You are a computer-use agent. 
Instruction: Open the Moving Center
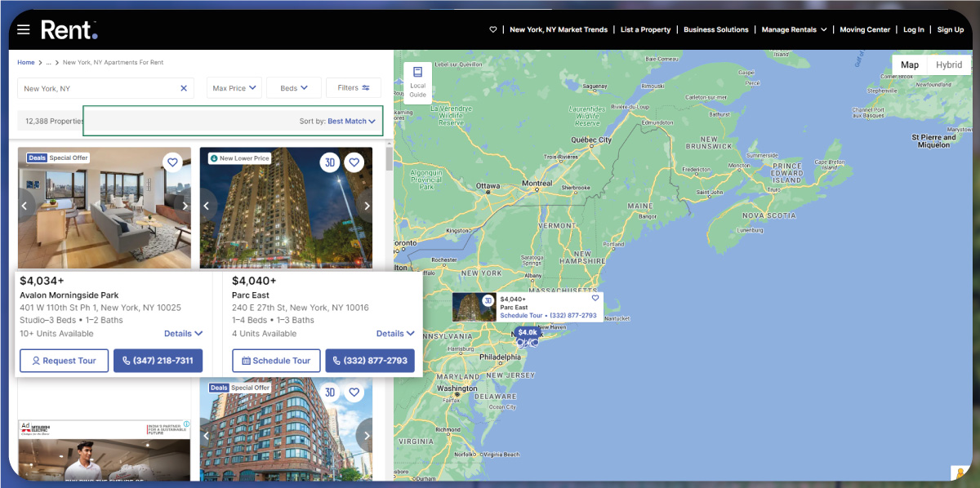click(865, 29)
